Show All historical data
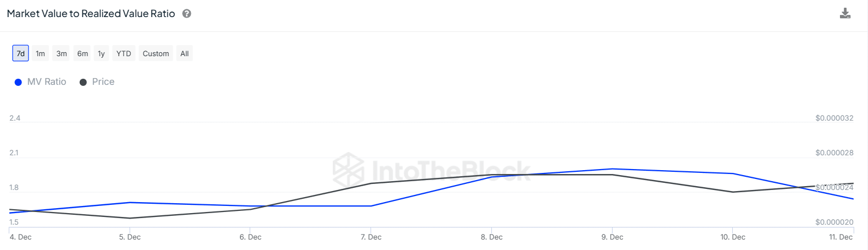The height and width of the screenshot is (250, 868). tap(184, 53)
